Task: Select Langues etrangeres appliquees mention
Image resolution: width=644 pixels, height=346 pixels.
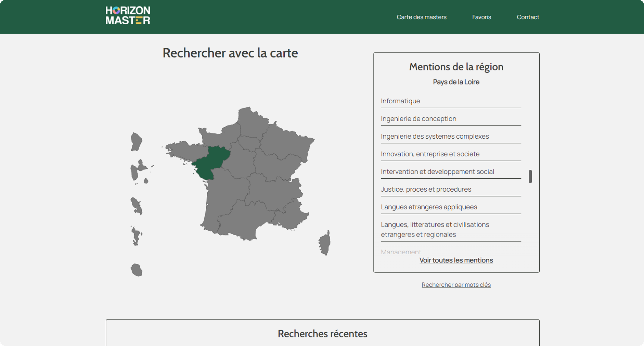Action: 429,207
